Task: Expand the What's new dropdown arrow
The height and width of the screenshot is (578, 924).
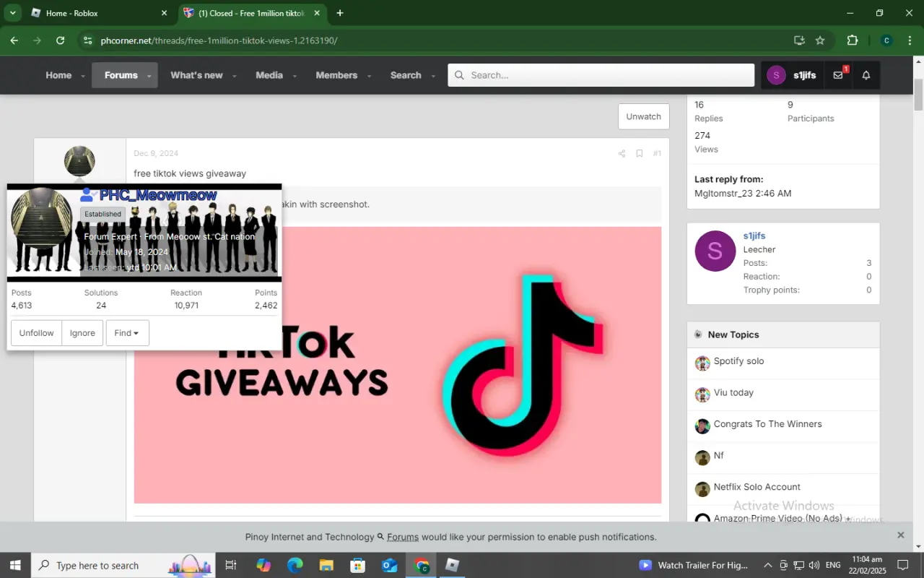Action: [234, 76]
